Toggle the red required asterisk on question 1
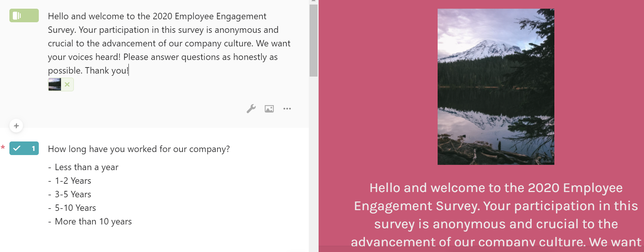This screenshot has width=644, height=252. click(x=3, y=148)
